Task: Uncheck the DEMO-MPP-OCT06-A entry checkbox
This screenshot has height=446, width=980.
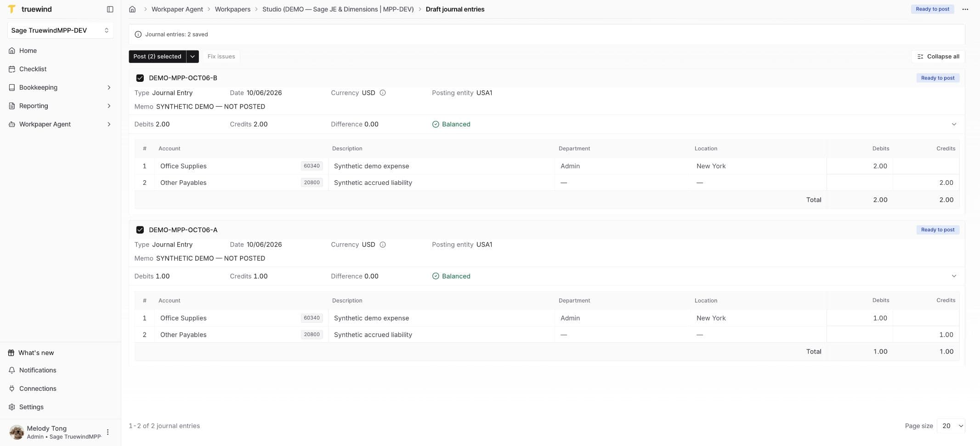Action: pyautogui.click(x=140, y=230)
